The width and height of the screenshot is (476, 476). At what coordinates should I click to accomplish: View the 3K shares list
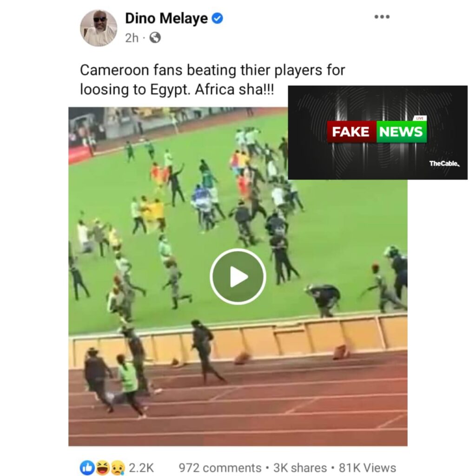click(x=300, y=468)
